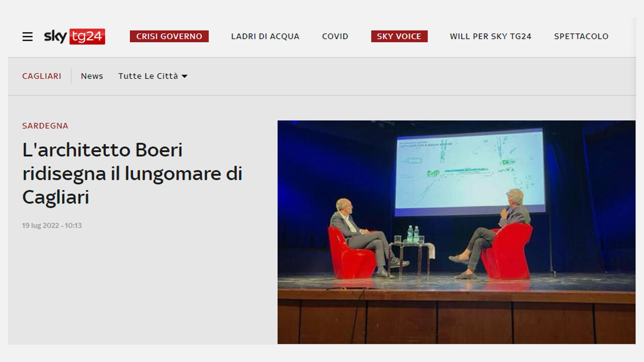This screenshot has height=362, width=644.
Task: Open the Sky Voice section
Action: (x=399, y=36)
